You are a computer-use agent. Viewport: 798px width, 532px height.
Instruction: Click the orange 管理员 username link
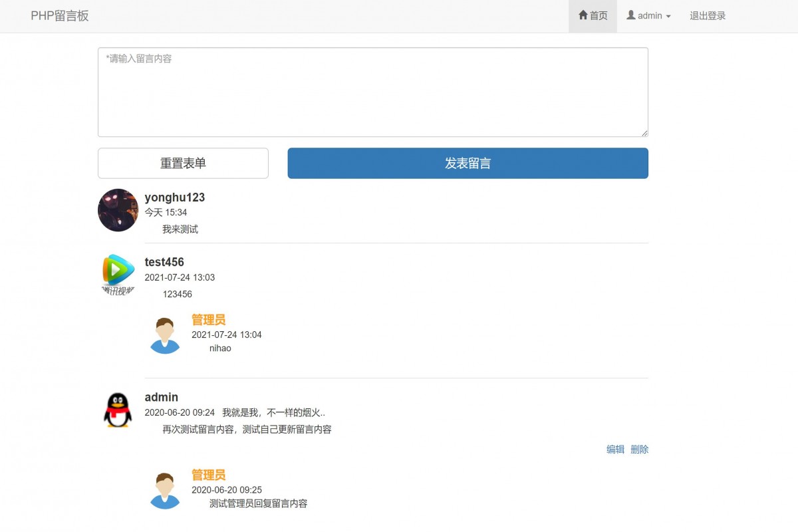(x=208, y=319)
